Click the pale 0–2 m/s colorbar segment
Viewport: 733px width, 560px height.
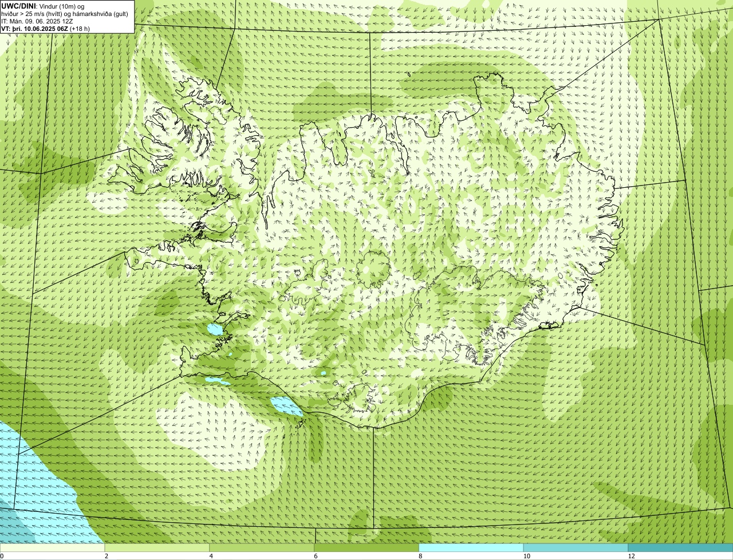click(x=53, y=548)
